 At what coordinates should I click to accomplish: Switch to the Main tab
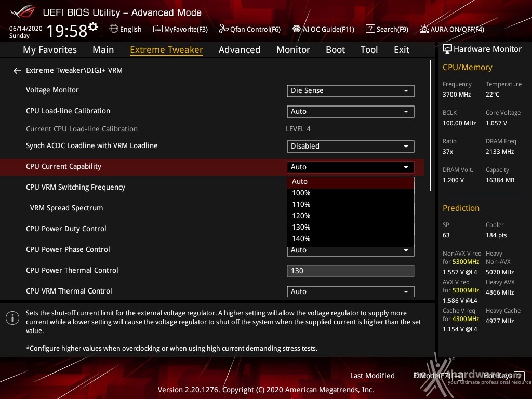point(103,50)
